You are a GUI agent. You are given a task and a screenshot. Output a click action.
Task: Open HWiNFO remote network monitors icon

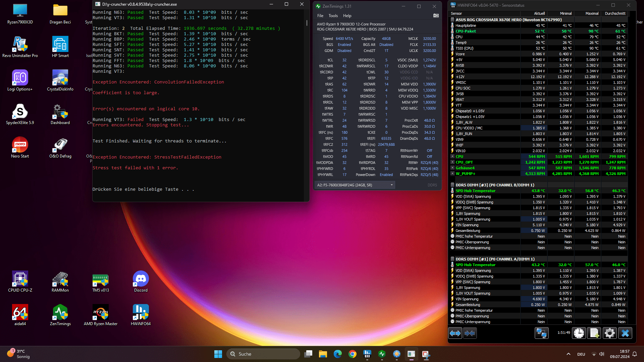click(541, 333)
